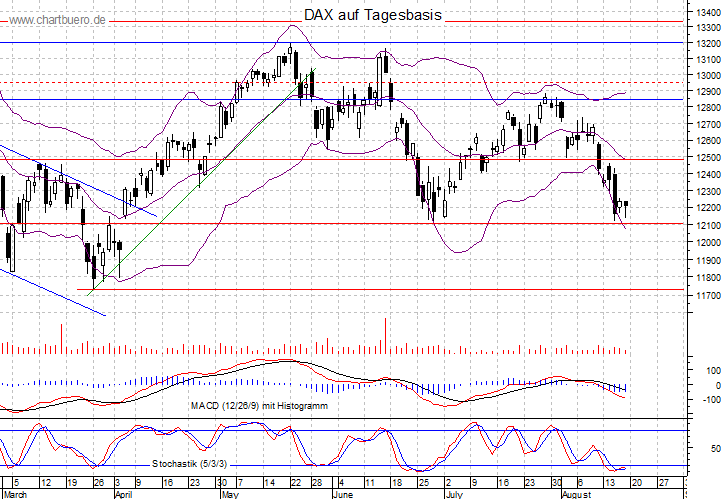
Task: Click the 50 label on the Stochastik scale
Action: [709, 450]
